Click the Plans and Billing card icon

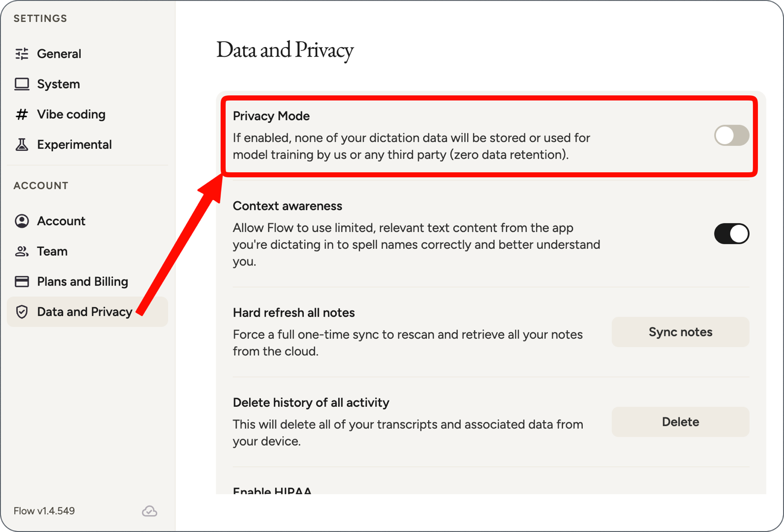[22, 281]
